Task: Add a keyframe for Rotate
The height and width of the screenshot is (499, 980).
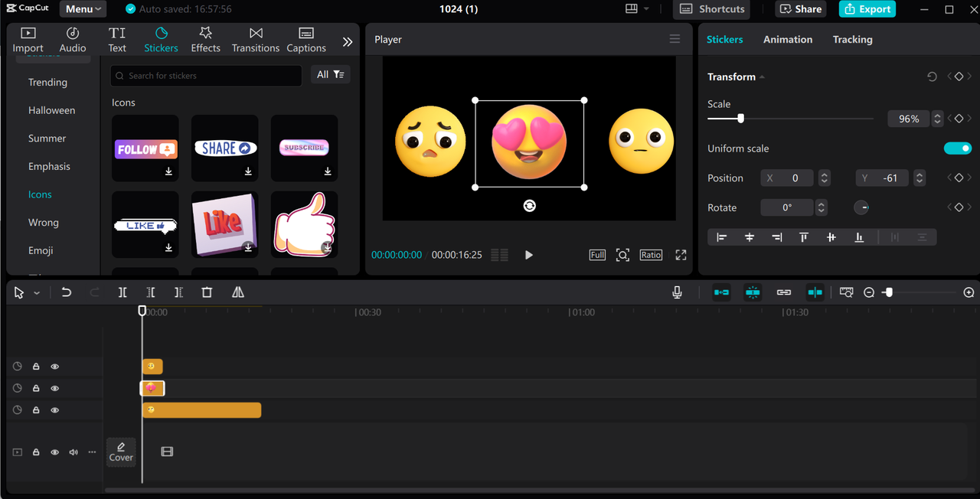Action: 959,207
